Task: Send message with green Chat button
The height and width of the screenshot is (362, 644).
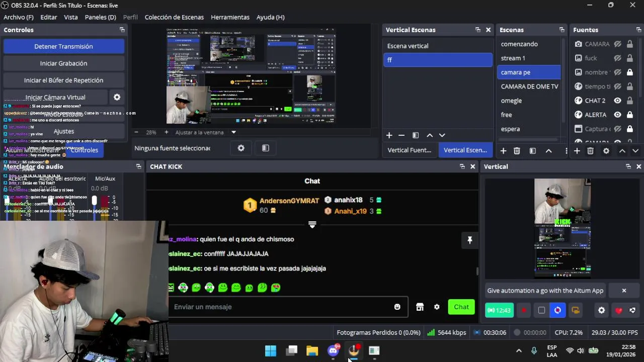Action: pyautogui.click(x=461, y=307)
